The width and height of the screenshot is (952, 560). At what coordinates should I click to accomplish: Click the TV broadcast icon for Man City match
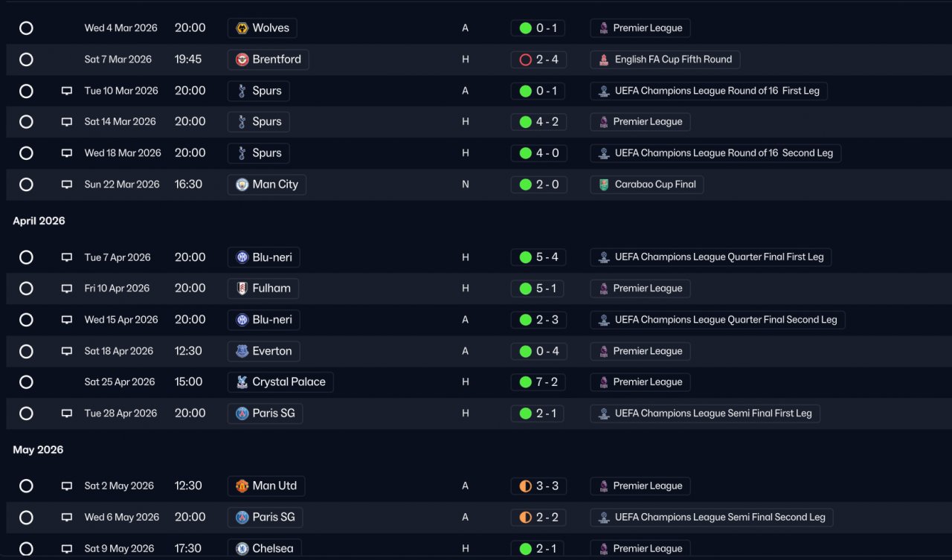click(67, 184)
